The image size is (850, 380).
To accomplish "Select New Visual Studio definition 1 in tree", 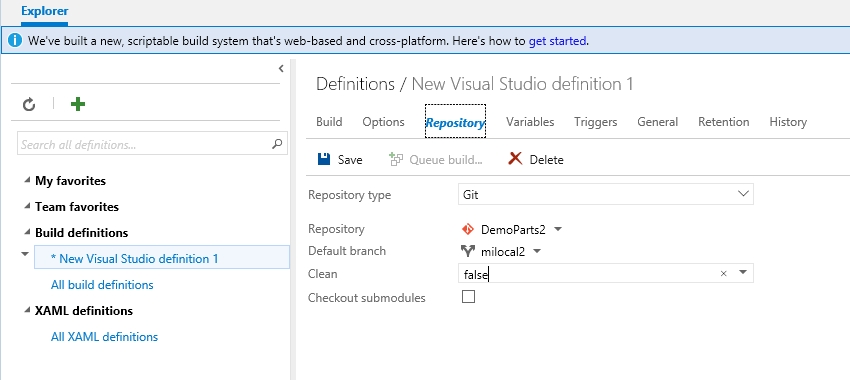I will click(x=162, y=257).
